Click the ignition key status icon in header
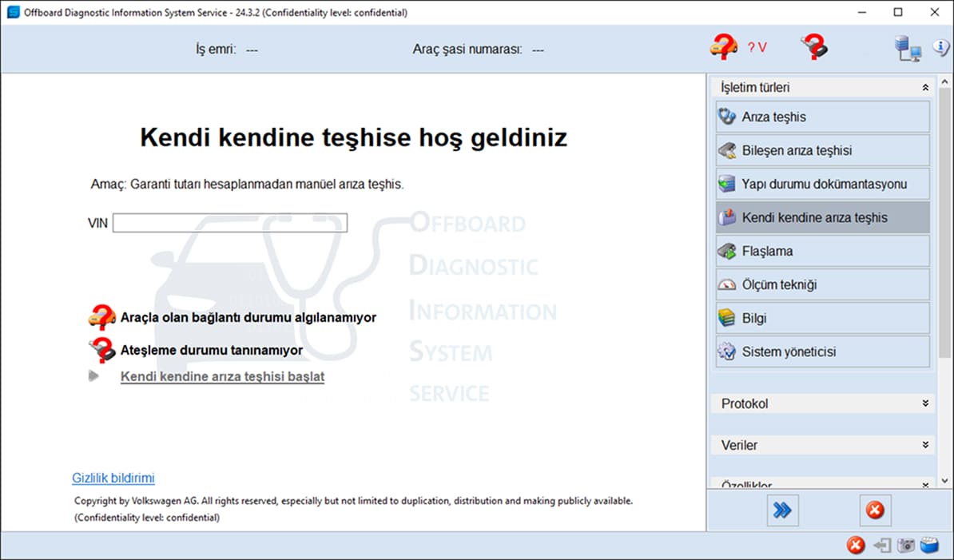The height and width of the screenshot is (560, 954). click(814, 47)
